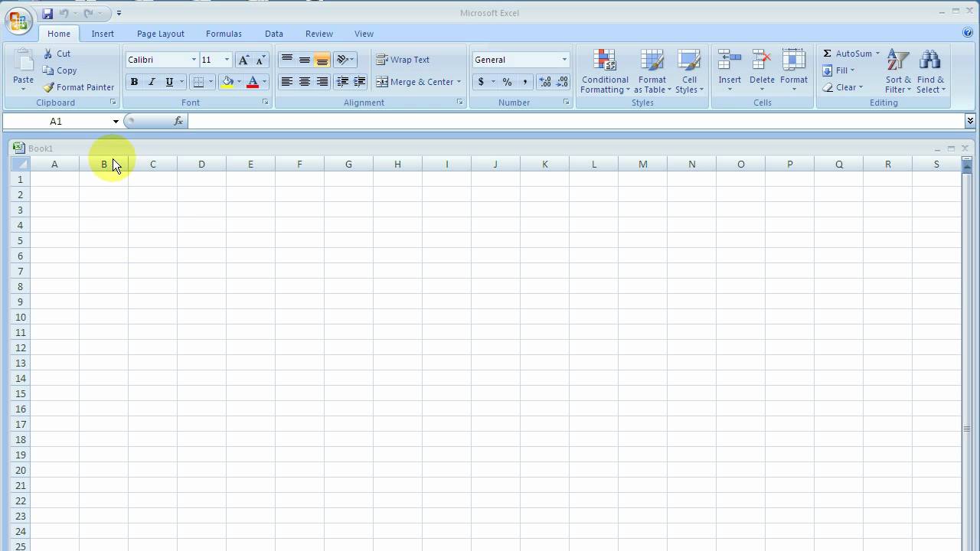The width and height of the screenshot is (980, 551).
Task: Click the Insert Function fx button
Action: (178, 121)
